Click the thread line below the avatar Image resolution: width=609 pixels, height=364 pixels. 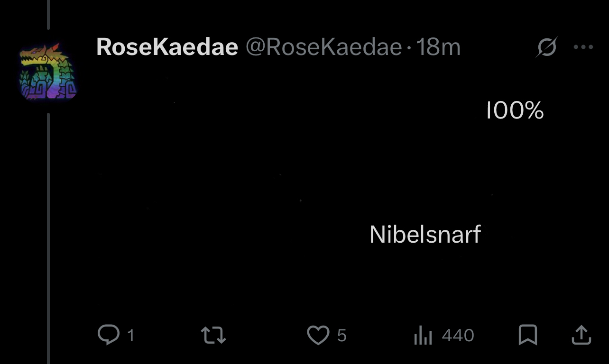[x=48, y=237]
